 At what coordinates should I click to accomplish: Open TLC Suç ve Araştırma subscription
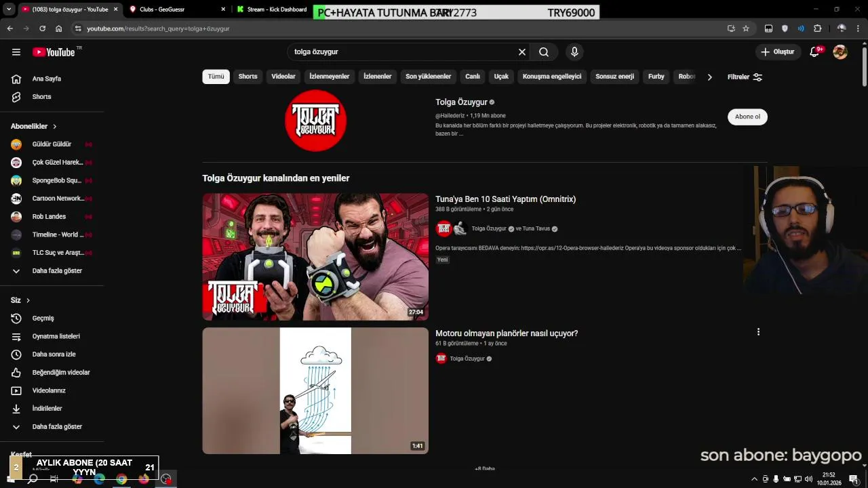tap(52, 253)
